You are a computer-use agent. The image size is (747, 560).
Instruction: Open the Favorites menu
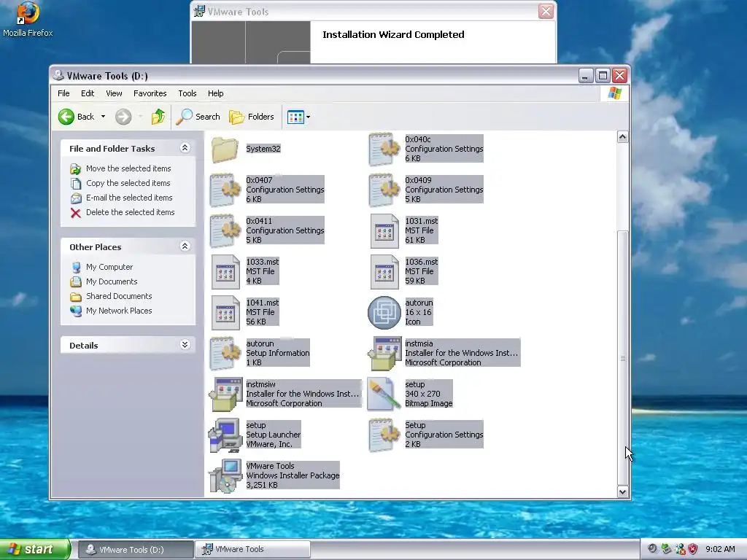point(150,93)
